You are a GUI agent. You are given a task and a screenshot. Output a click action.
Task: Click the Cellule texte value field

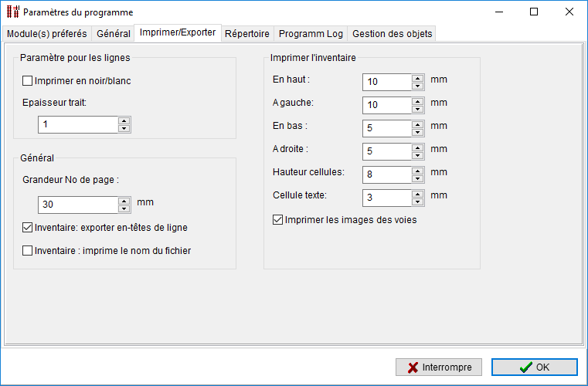coord(387,198)
